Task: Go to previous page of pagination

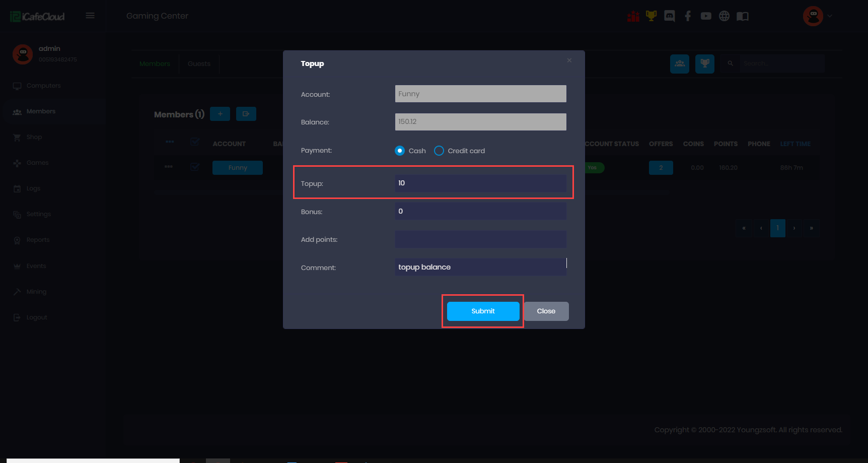Action: [x=761, y=228]
